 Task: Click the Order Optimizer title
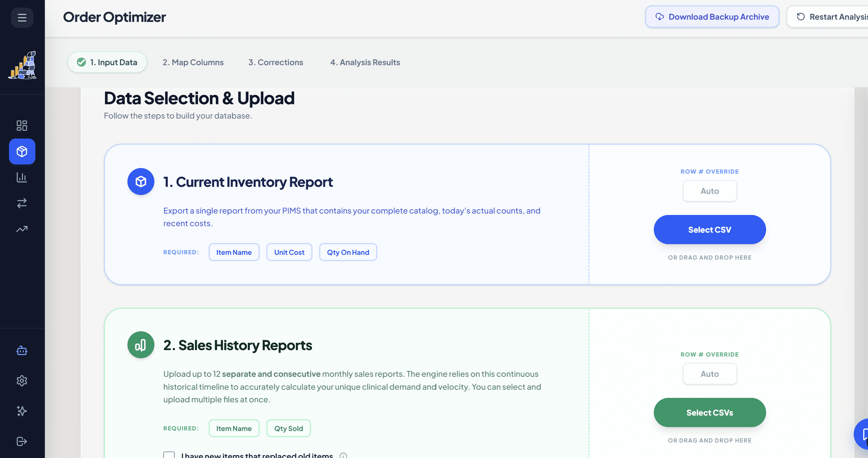click(x=114, y=17)
